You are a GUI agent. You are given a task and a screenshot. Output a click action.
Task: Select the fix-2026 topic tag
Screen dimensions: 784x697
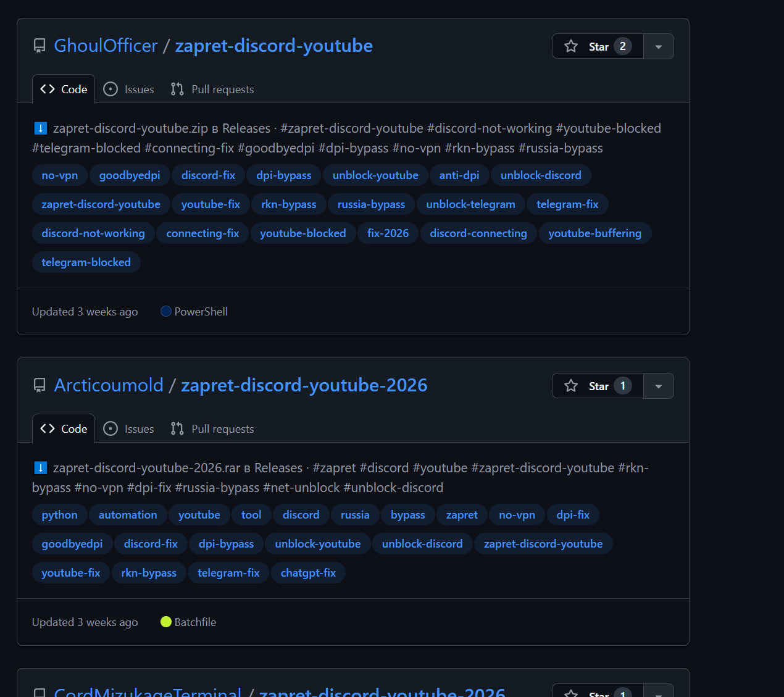click(388, 233)
